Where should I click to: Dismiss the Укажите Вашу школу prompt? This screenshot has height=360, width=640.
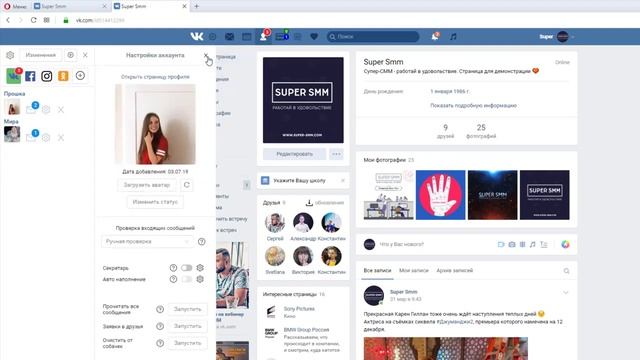point(343,180)
